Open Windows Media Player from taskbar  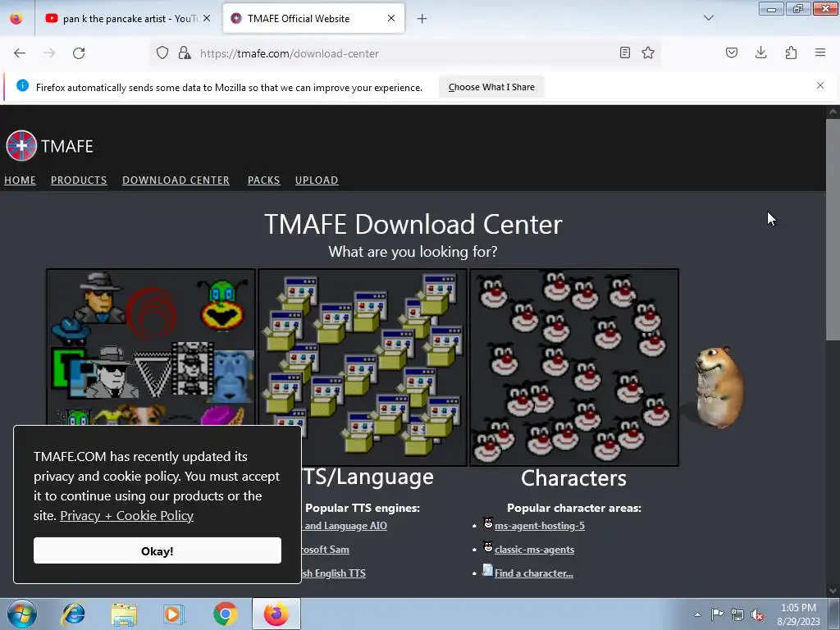pyautogui.click(x=174, y=614)
